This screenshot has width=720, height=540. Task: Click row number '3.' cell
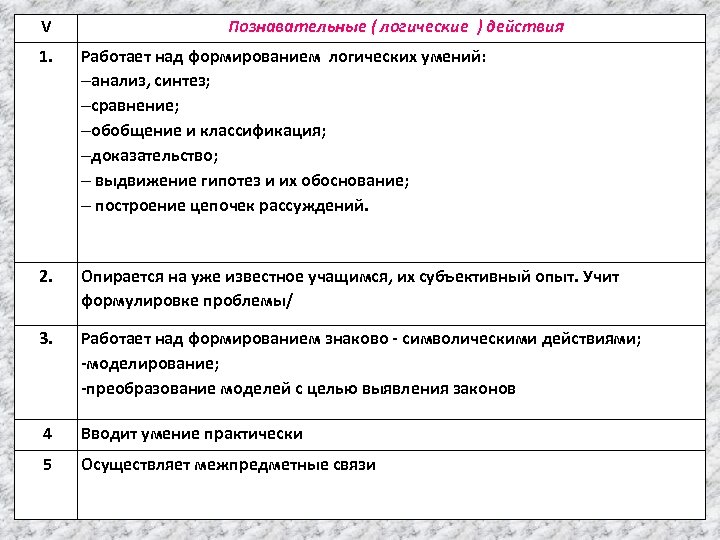pos(46,372)
